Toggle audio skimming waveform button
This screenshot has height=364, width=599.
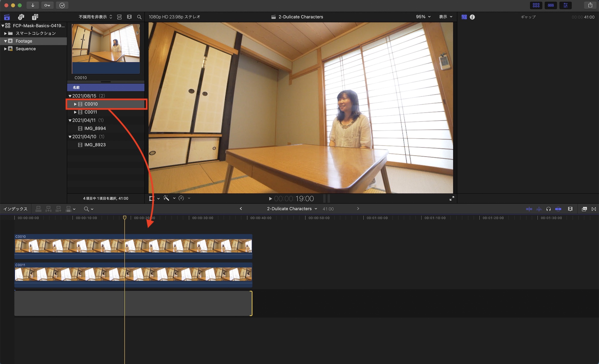click(539, 209)
